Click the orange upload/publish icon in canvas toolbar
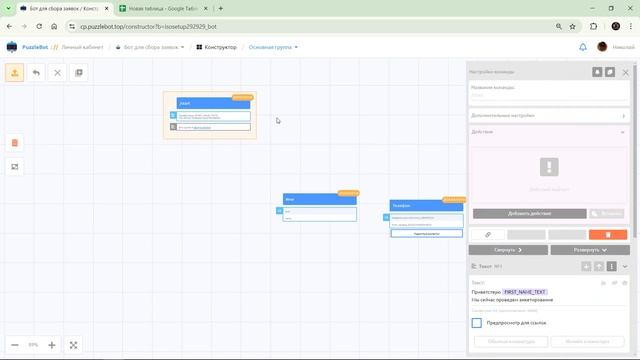This screenshot has height=360, width=640. pos(15,73)
